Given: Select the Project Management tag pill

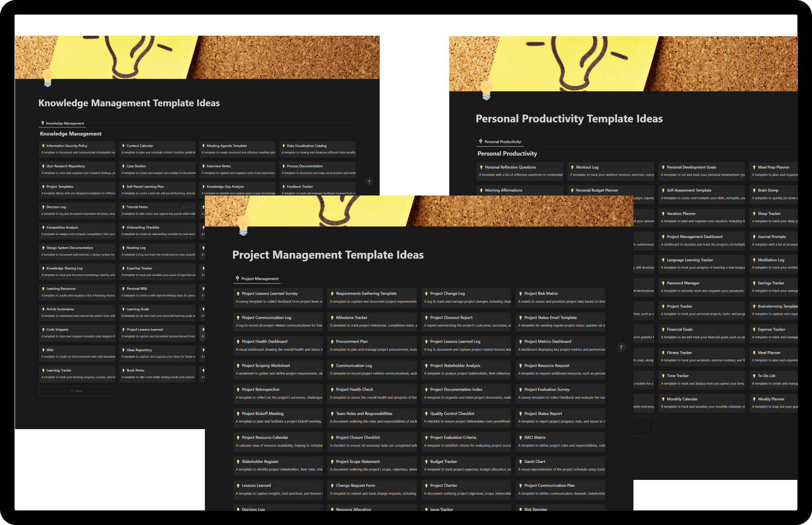Looking at the screenshot, I should click(257, 279).
